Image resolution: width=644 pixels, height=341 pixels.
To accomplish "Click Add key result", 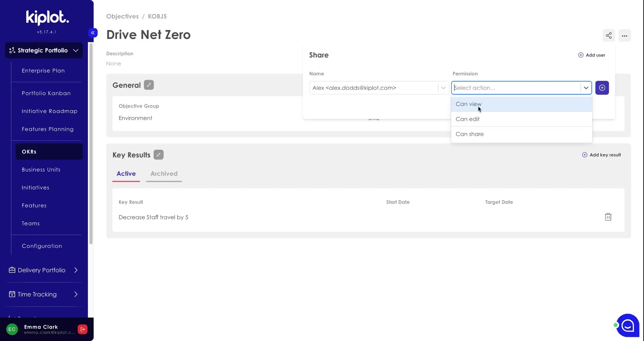I will pyautogui.click(x=601, y=155).
